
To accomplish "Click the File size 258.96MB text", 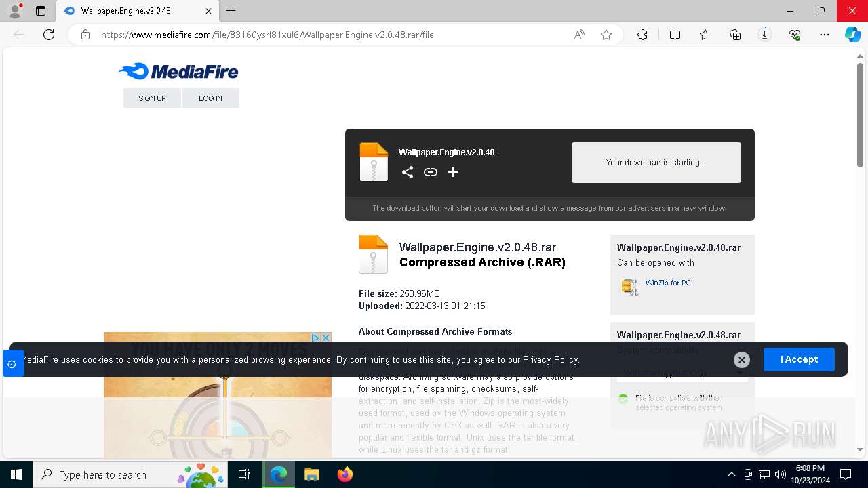I will point(399,293).
